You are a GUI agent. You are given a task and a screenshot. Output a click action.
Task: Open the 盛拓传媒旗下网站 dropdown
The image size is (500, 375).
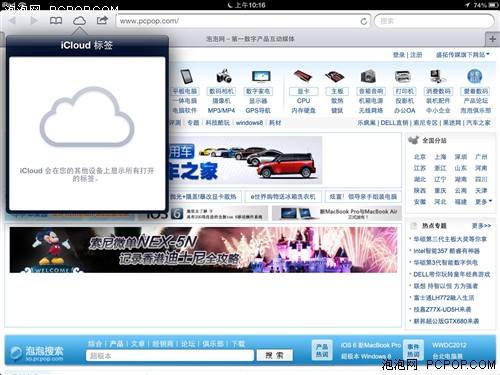click(x=463, y=55)
